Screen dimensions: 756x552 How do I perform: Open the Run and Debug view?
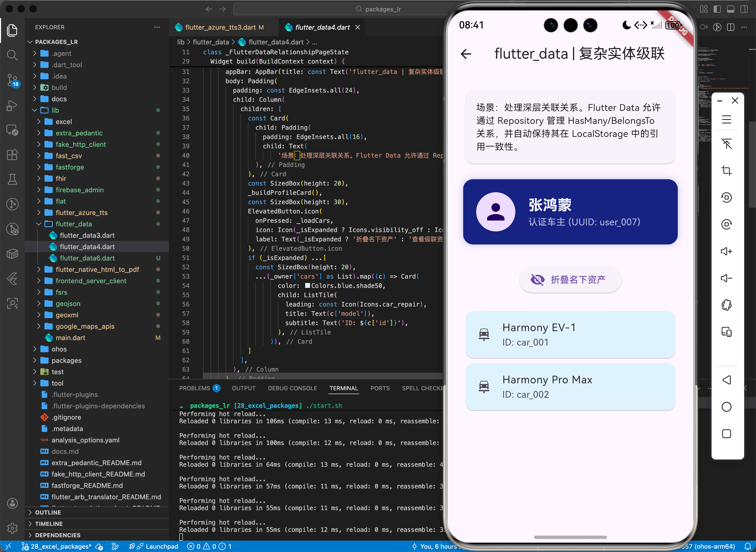[x=12, y=105]
